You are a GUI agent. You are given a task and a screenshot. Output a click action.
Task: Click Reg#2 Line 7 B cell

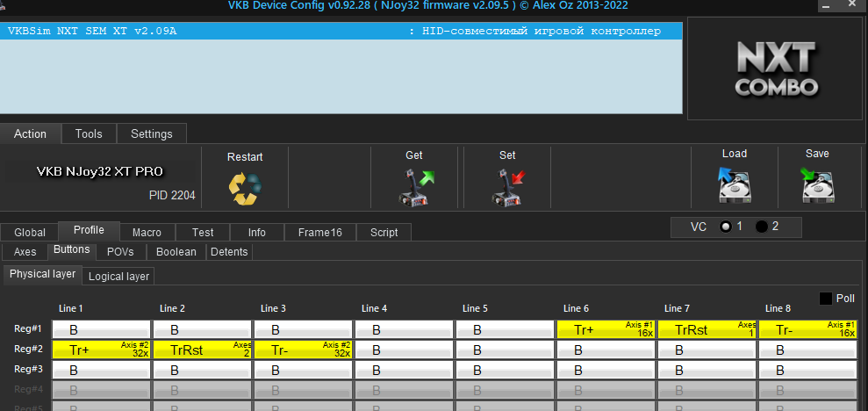pyautogui.click(x=707, y=350)
